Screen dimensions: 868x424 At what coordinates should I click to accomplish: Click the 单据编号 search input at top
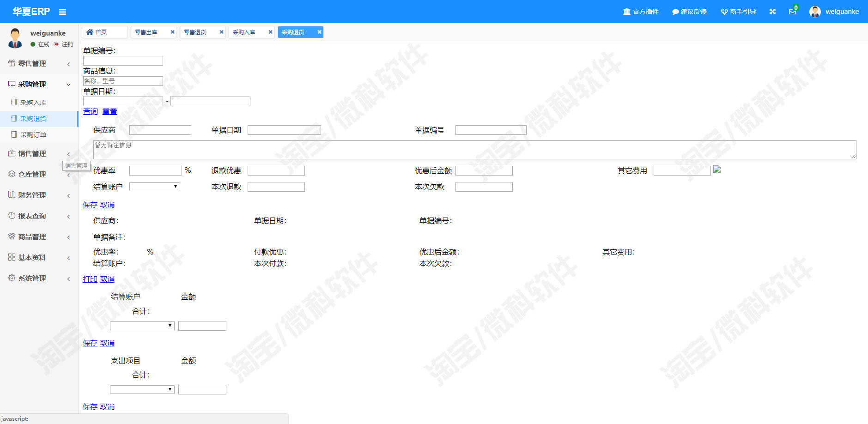tap(123, 61)
